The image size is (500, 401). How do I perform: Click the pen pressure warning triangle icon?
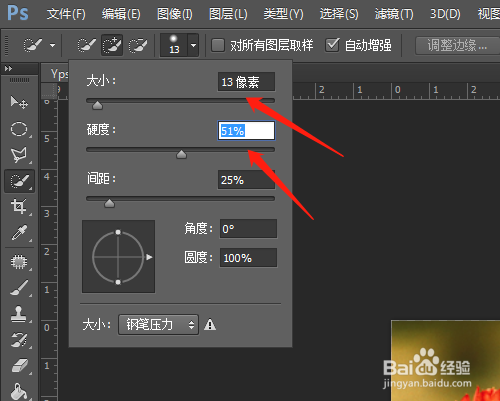tap(210, 324)
